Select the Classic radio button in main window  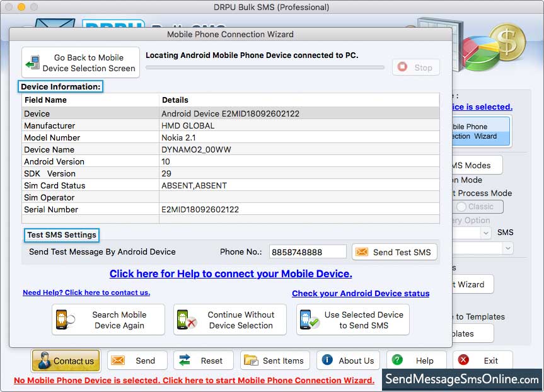461,207
